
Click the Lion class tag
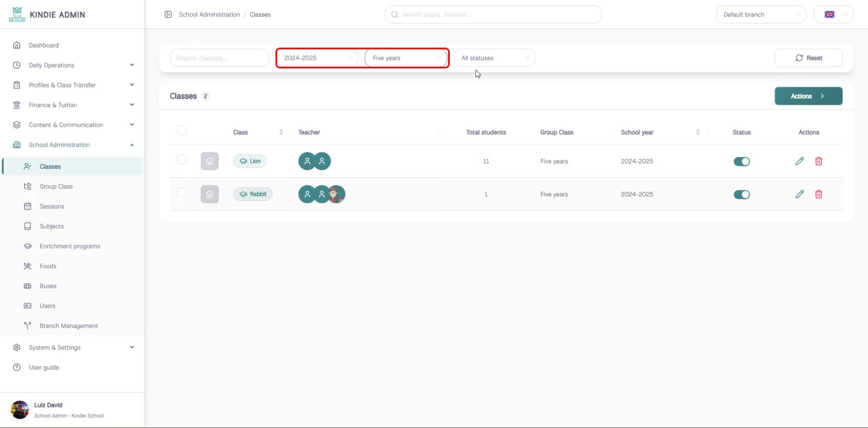[250, 161]
